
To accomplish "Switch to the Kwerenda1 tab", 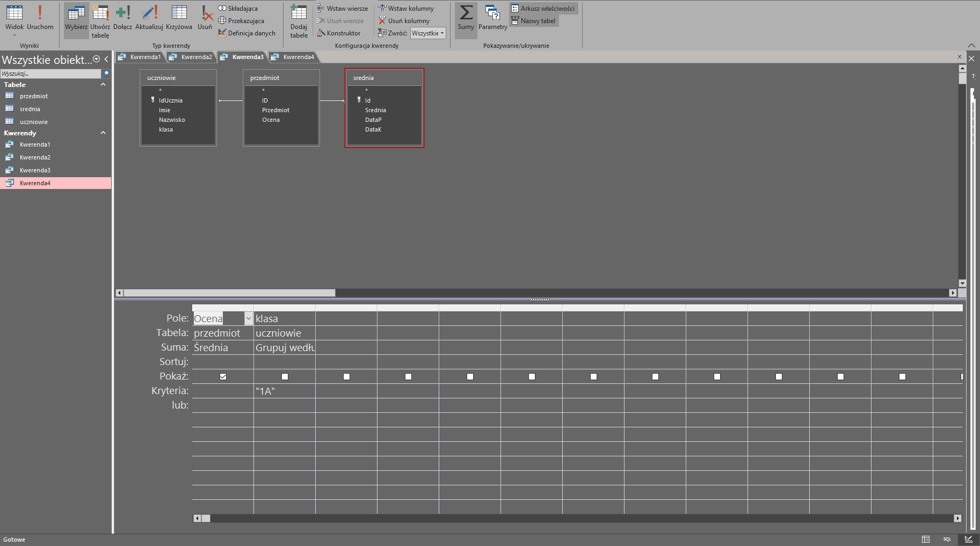I will point(141,57).
